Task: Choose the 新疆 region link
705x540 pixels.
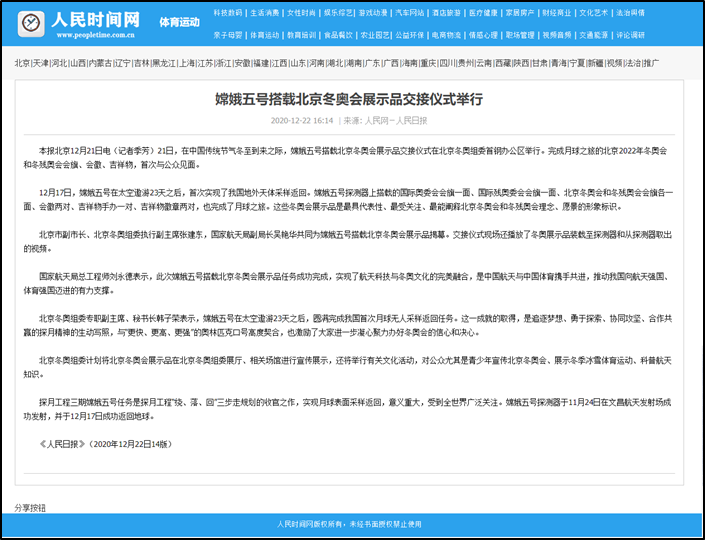Action: (596, 63)
